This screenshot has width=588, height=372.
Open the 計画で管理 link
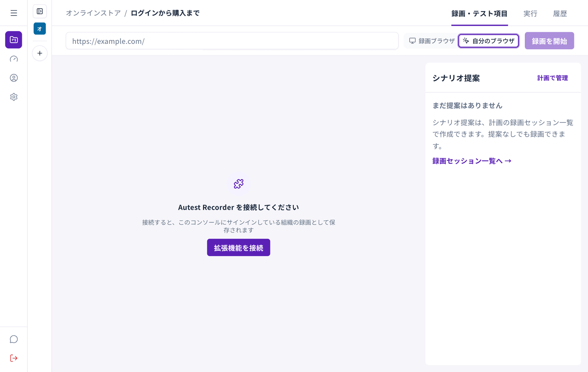pyautogui.click(x=552, y=78)
